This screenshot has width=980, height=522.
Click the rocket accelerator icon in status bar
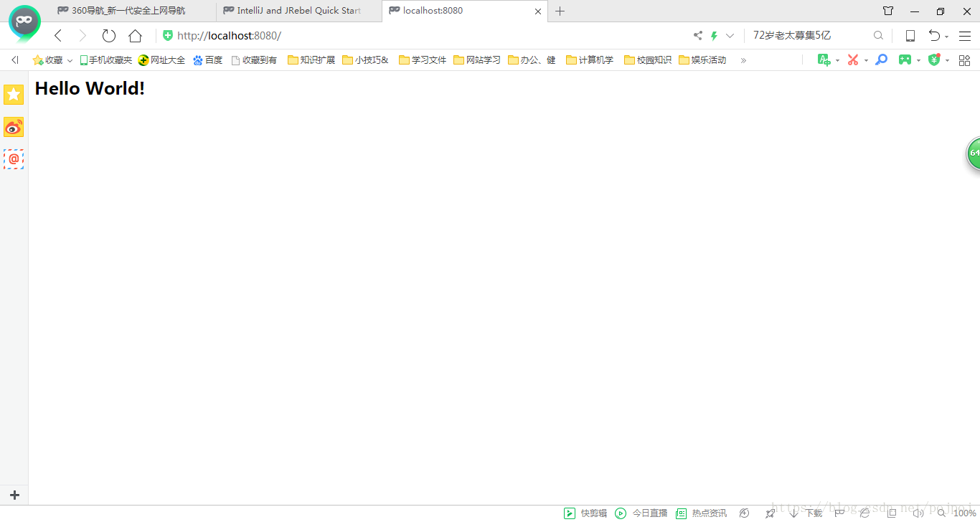(770, 513)
